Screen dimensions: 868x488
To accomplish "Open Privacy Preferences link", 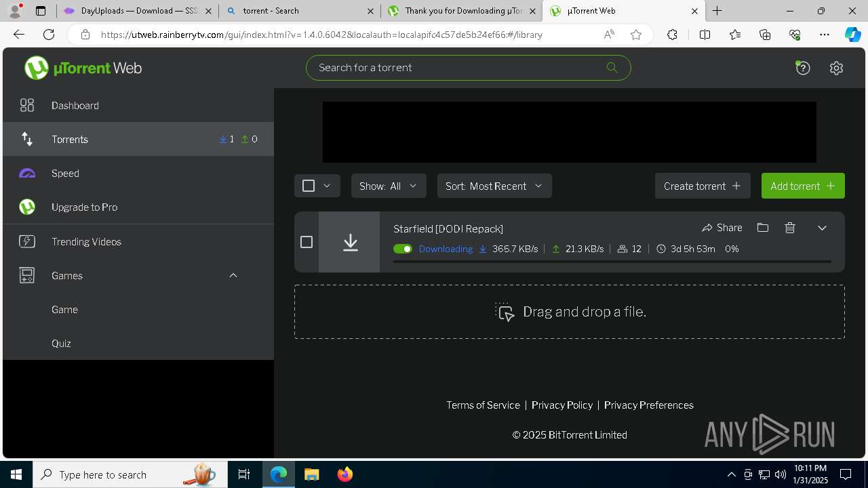I will click(649, 405).
